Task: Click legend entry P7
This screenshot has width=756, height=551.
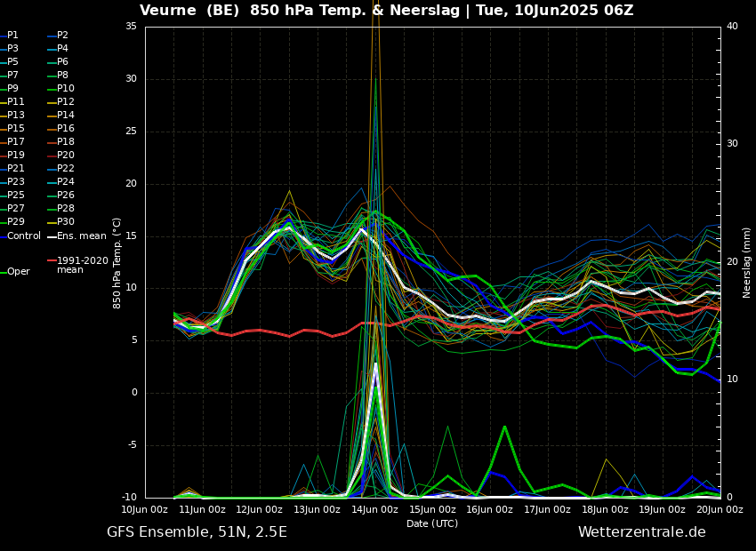Action: tap(10, 76)
